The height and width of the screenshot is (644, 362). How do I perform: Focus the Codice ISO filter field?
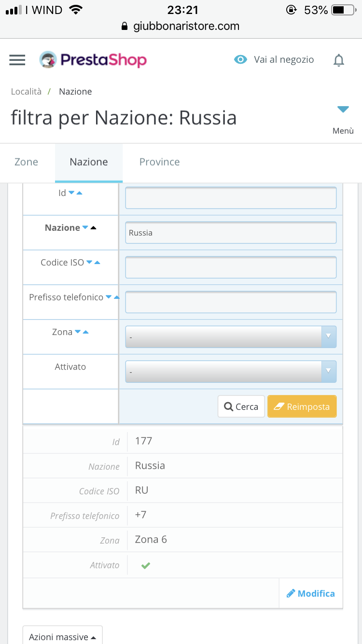[x=231, y=267]
